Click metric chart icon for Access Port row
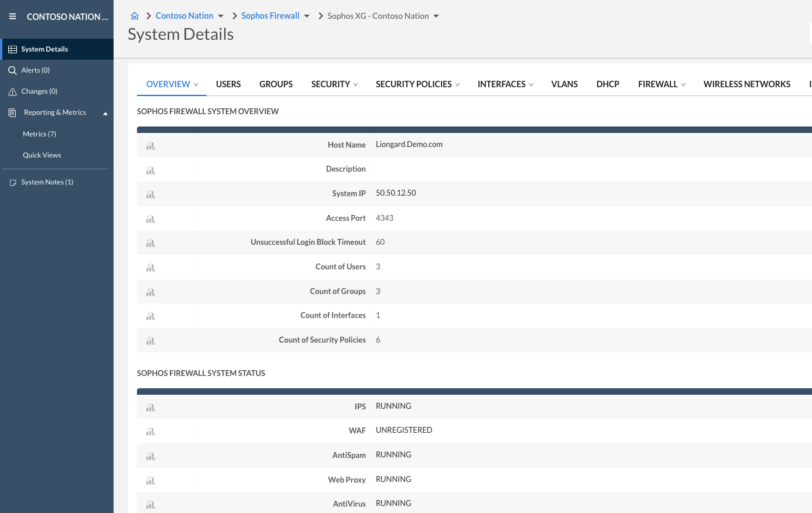 pyautogui.click(x=150, y=219)
